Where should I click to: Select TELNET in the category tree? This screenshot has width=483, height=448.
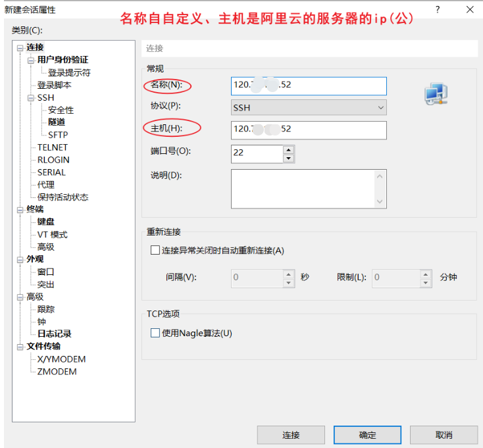pos(53,147)
